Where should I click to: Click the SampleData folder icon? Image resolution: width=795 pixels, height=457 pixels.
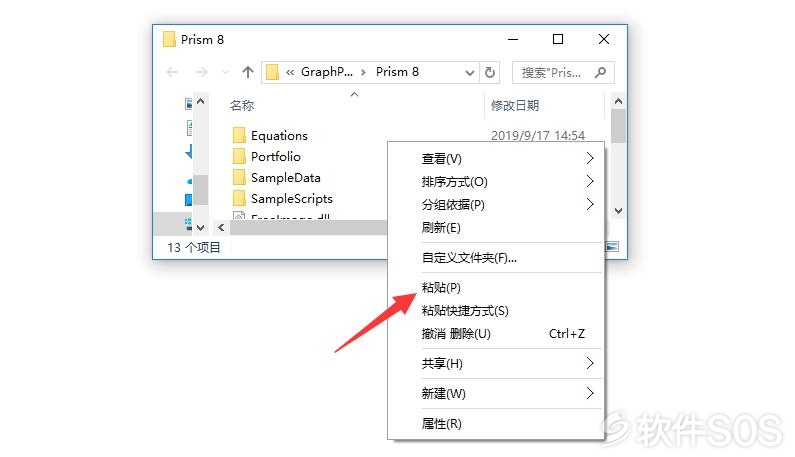click(239, 178)
